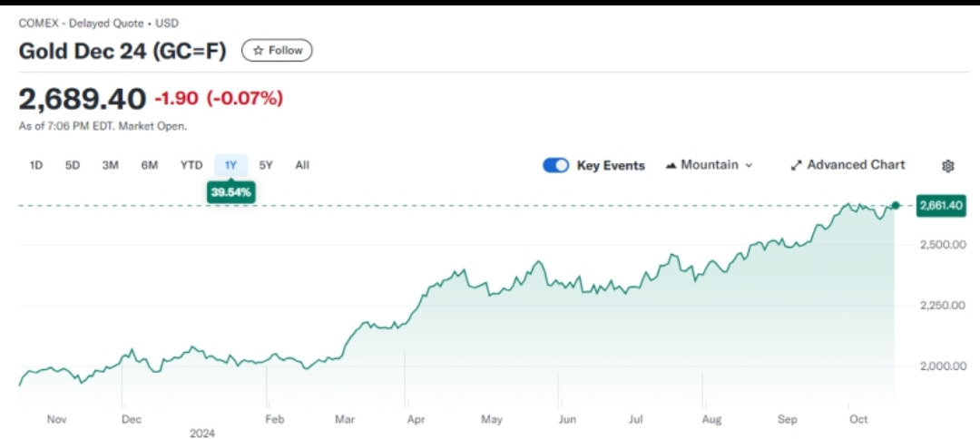The image size is (980, 439).
Task: Click the May month label on axis
Action: (492, 420)
